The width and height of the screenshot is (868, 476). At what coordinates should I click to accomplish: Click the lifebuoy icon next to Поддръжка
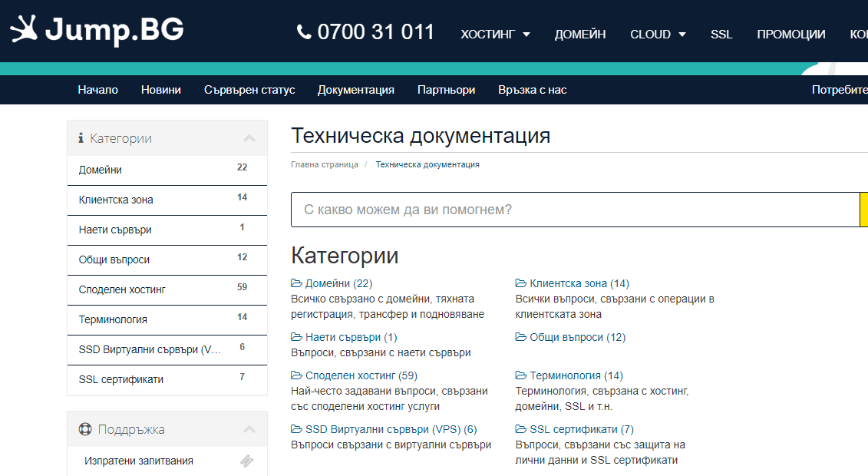click(x=85, y=429)
